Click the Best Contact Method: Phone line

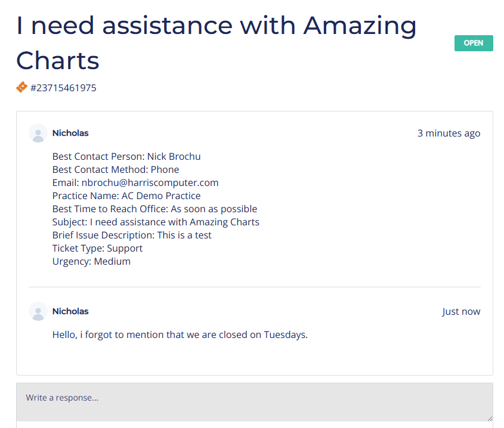(115, 169)
